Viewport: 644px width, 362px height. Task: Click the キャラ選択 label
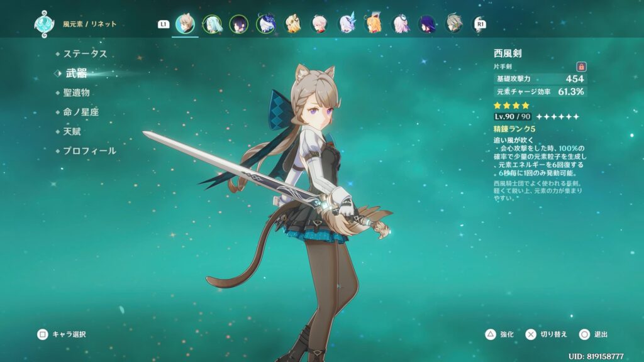tap(69, 334)
